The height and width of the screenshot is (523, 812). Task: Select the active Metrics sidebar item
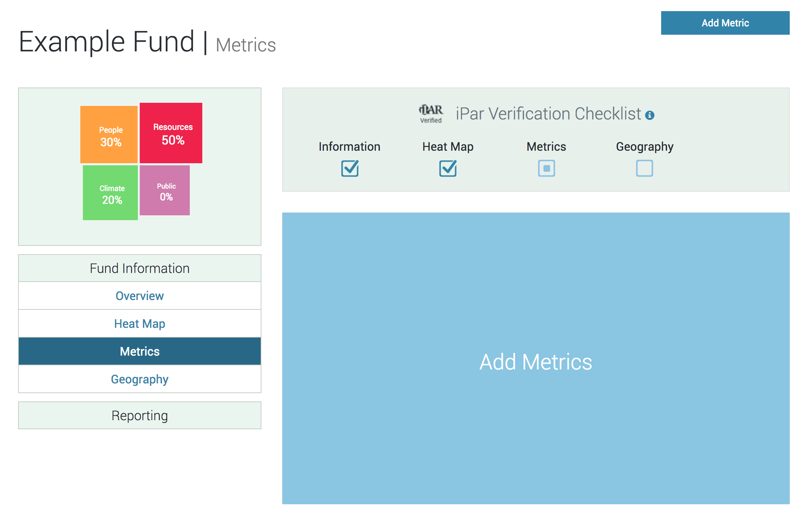[x=140, y=351]
